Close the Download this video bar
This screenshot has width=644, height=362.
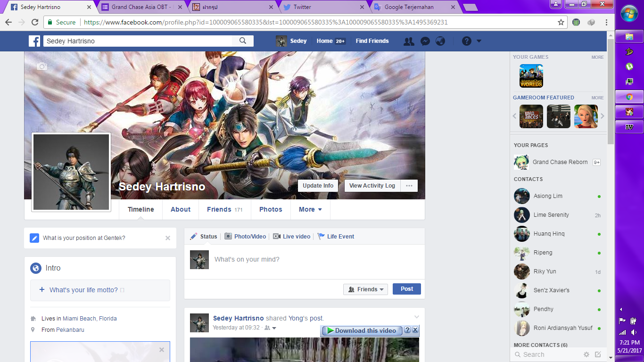(415, 330)
